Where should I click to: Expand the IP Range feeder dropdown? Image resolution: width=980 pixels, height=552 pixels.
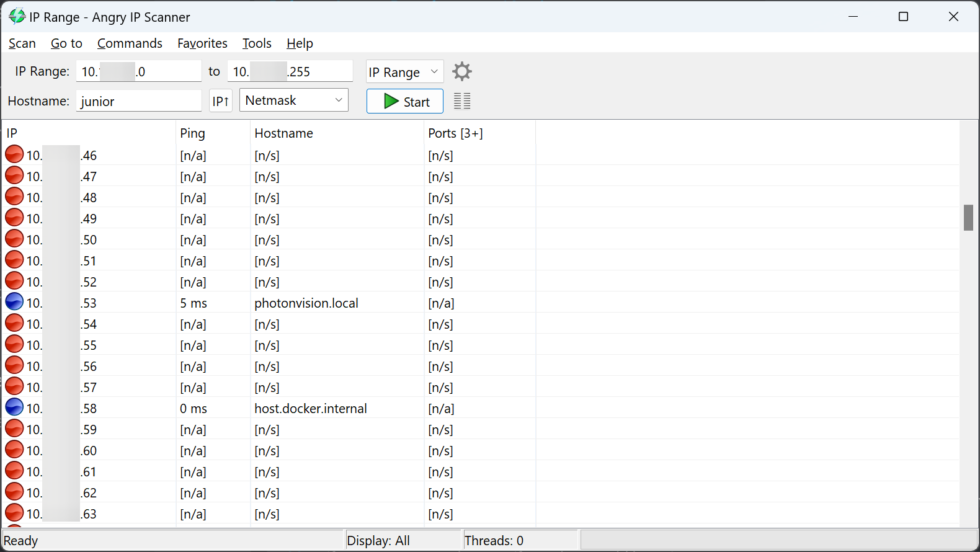click(x=404, y=72)
